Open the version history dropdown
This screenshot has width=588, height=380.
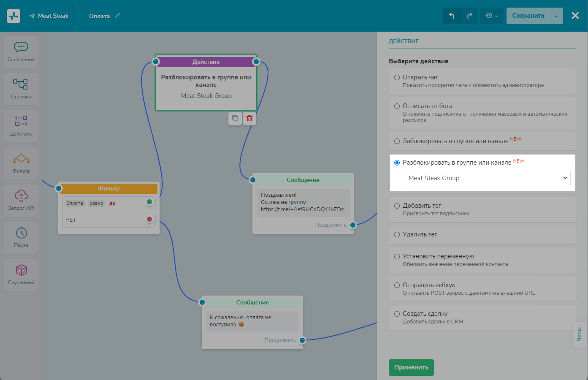pos(492,16)
